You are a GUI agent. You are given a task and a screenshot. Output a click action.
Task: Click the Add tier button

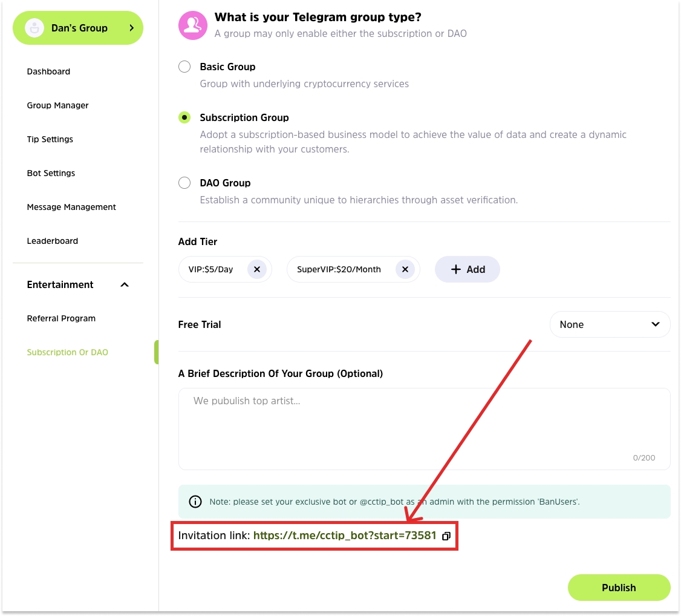click(468, 269)
